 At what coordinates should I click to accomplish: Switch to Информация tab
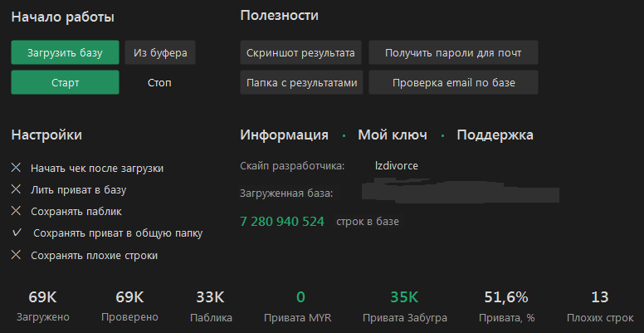[284, 135]
